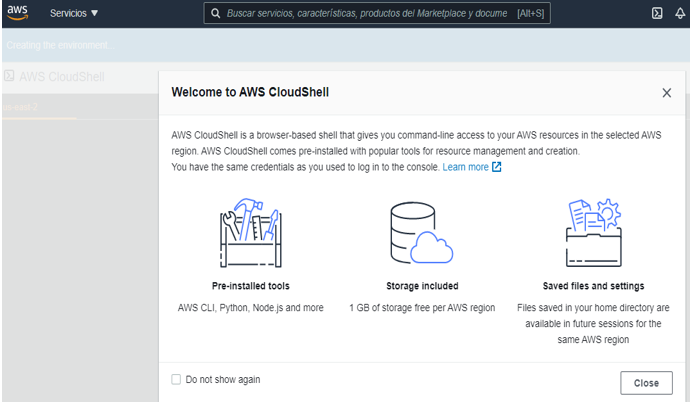The height and width of the screenshot is (402, 690).
Task: Expand the Servicios dropdown menu
Action: tap(74, 13)
